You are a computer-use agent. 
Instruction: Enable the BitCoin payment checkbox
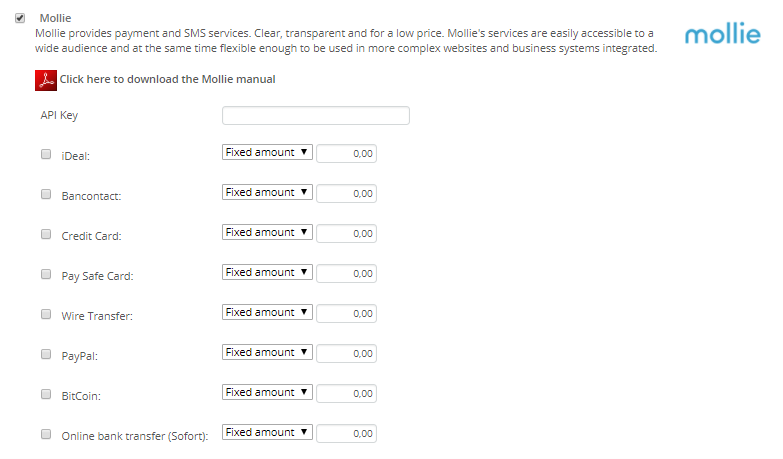(46, 394)
